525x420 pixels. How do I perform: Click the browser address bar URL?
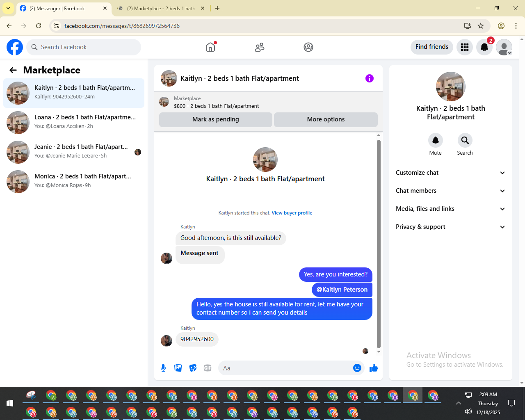click(122, 26)
